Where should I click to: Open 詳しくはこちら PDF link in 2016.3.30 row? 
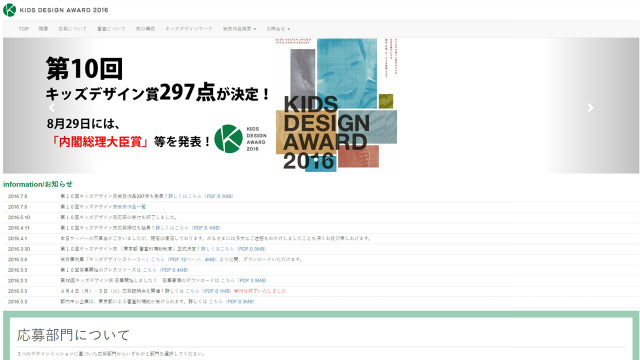233,249
